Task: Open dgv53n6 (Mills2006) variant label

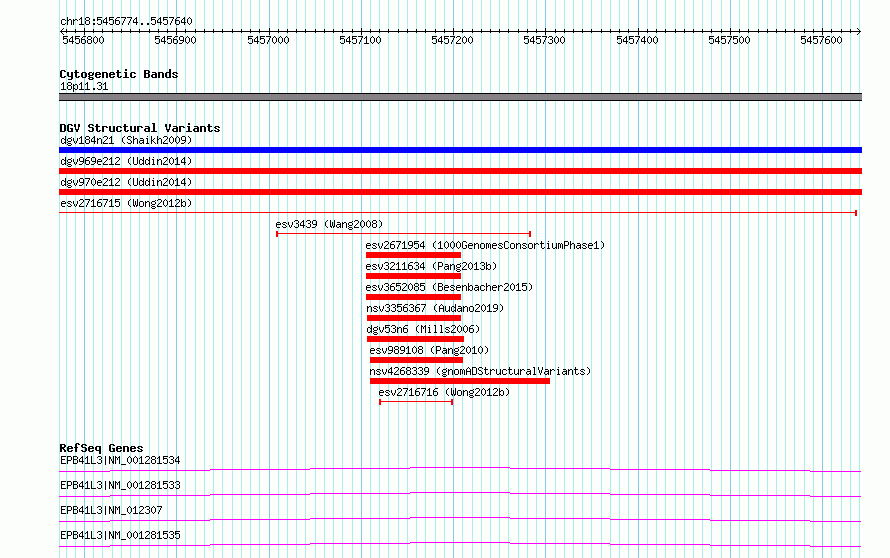Action: coord(423,329)
